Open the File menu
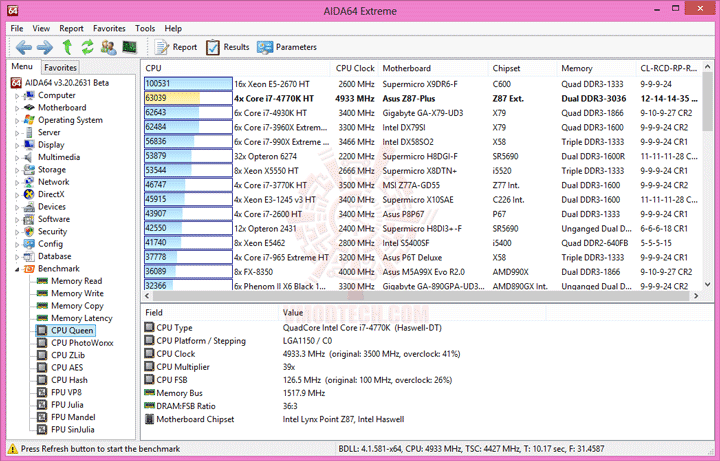The width and height of the screenshot is (720, 461). pyautogui.click(x=17, y=28)
